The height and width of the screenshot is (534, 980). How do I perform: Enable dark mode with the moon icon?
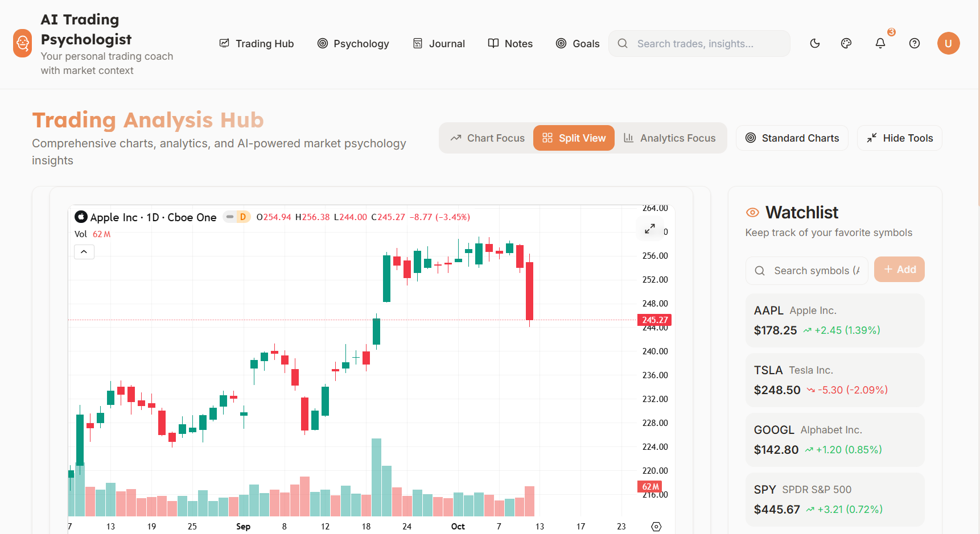(814, 43)
